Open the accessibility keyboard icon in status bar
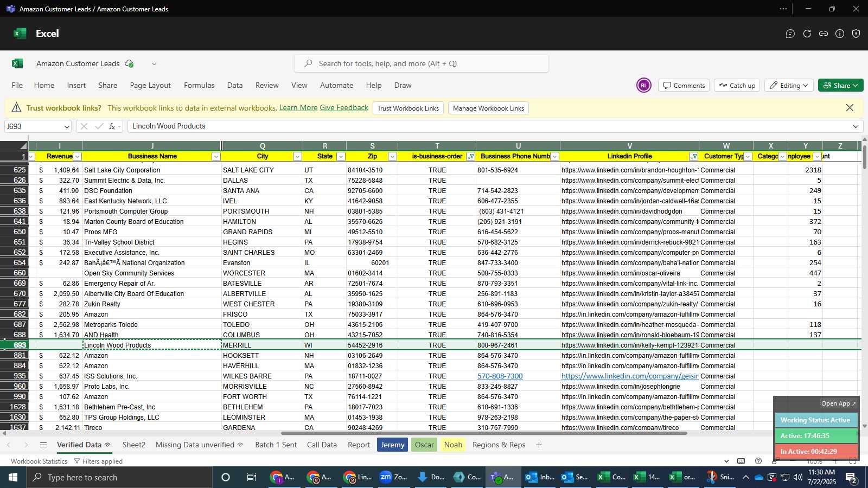Screen dimensions: 868x488 [741, 461]
